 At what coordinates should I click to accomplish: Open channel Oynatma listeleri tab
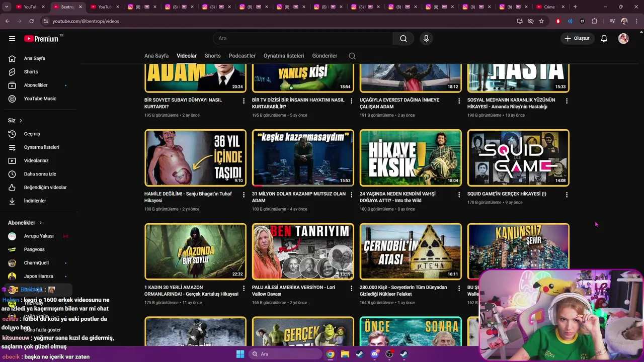[284, 56]
